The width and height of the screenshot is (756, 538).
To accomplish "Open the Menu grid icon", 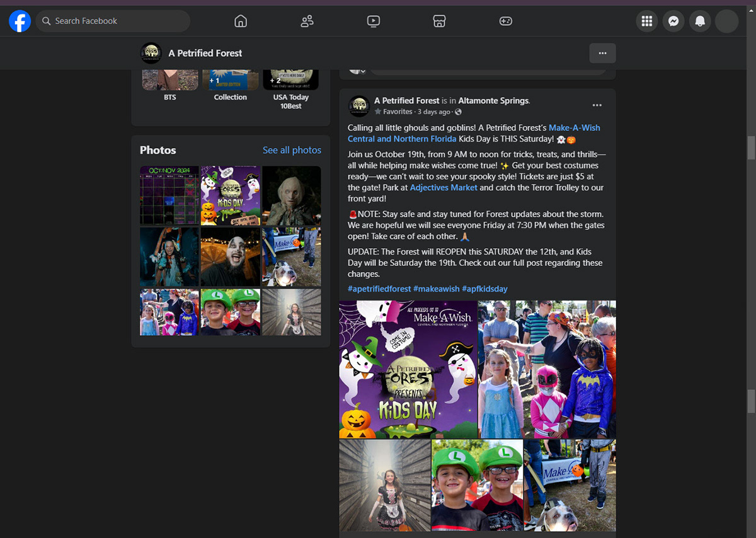I will 646,21.
